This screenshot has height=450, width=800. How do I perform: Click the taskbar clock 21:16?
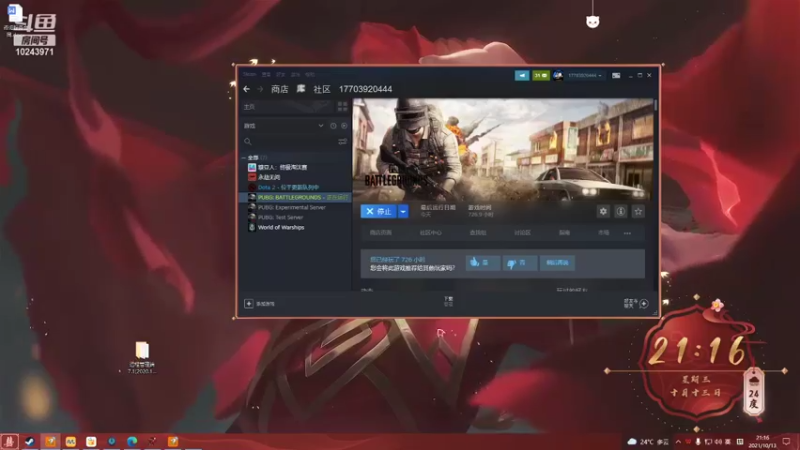pyautogui.click(x=762, y=441)
